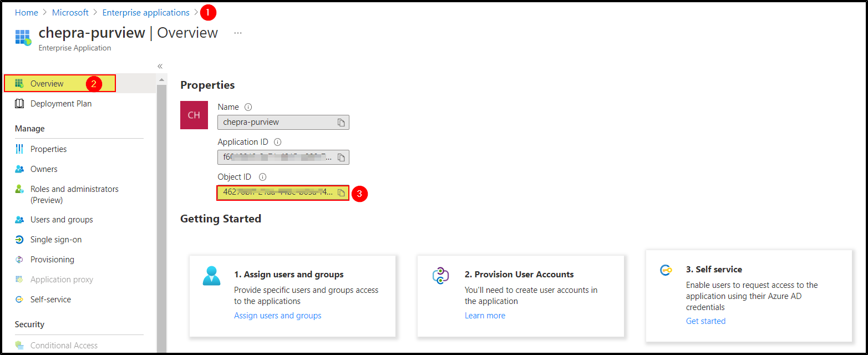This screenshot has width=868, height=355.
Task: Click the CH application logo tile
Action: pyautogui.click(x=194, y=115)
